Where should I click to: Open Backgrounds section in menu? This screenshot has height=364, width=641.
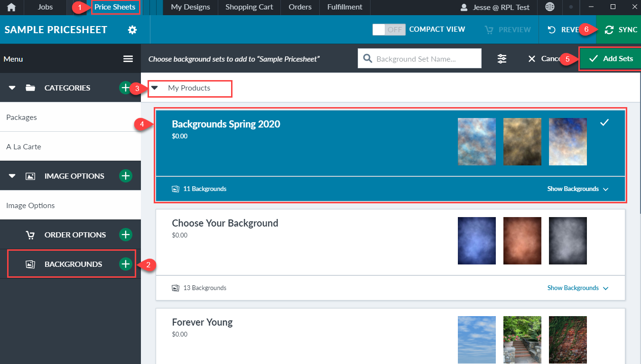click(x=73, y=264)
